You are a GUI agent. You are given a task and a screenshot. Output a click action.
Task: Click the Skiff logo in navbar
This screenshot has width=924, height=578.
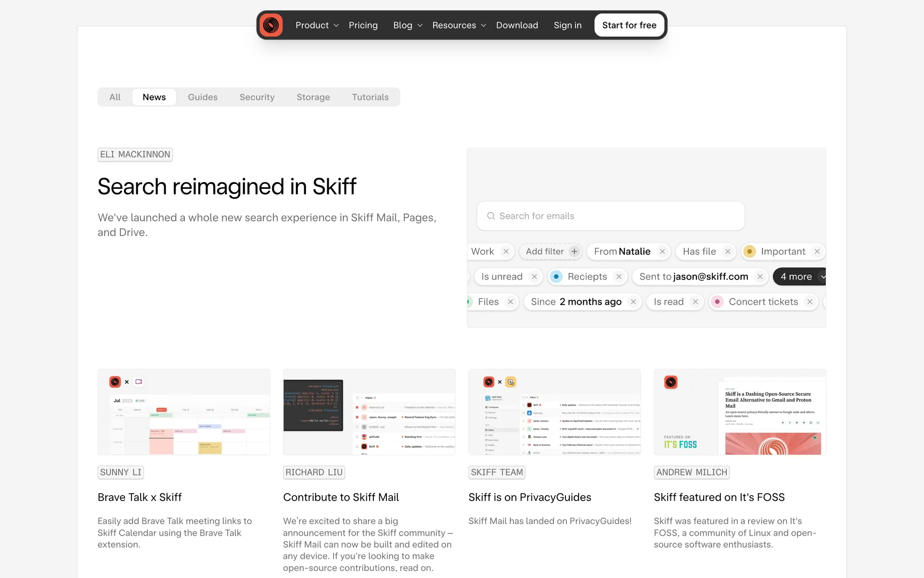[x=271, y=25]
